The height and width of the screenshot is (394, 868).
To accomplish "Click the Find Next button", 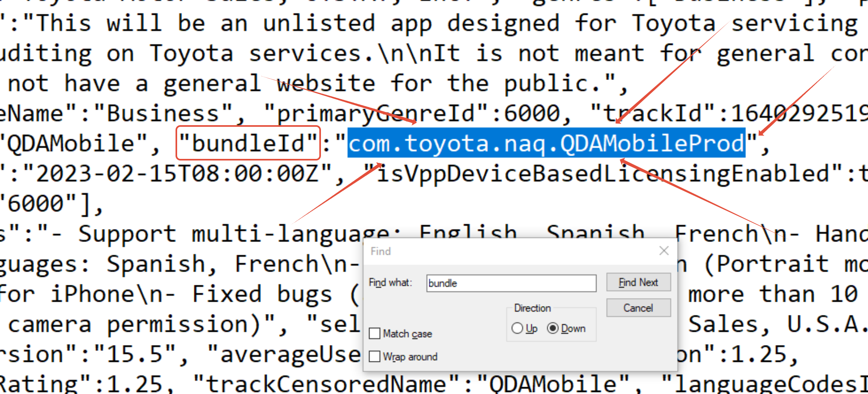I will [x=638, y=282].
